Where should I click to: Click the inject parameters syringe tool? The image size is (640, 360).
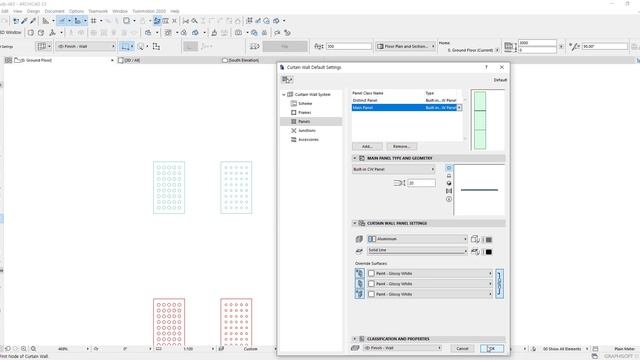(33, 21)
